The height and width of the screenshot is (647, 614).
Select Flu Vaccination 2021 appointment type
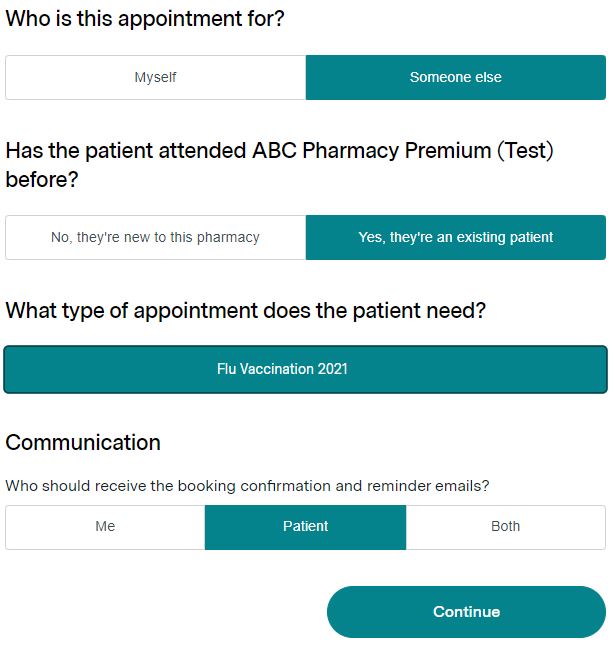click(x=305, y=369)
